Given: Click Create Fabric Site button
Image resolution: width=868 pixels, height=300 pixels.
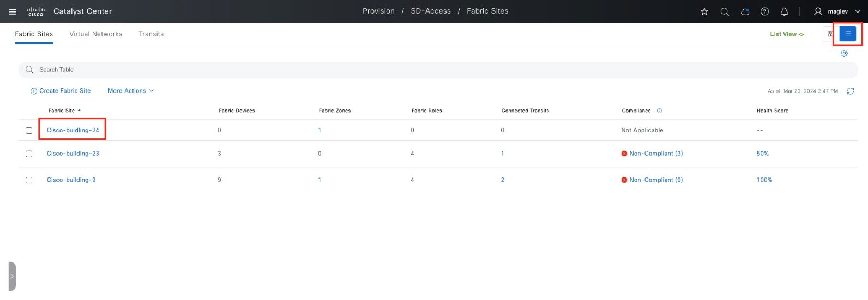Looking at the screenshot, I should coord(61,91).
